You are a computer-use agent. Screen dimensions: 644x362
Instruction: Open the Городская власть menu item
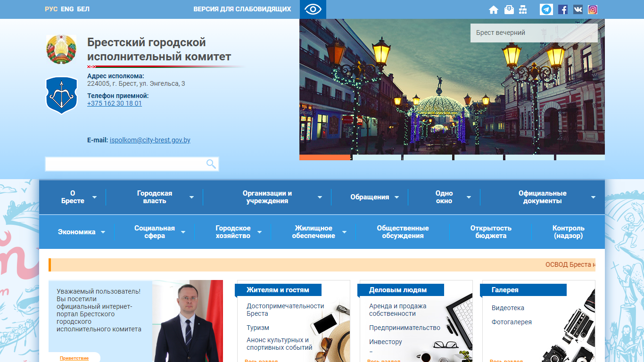(155, 197)
